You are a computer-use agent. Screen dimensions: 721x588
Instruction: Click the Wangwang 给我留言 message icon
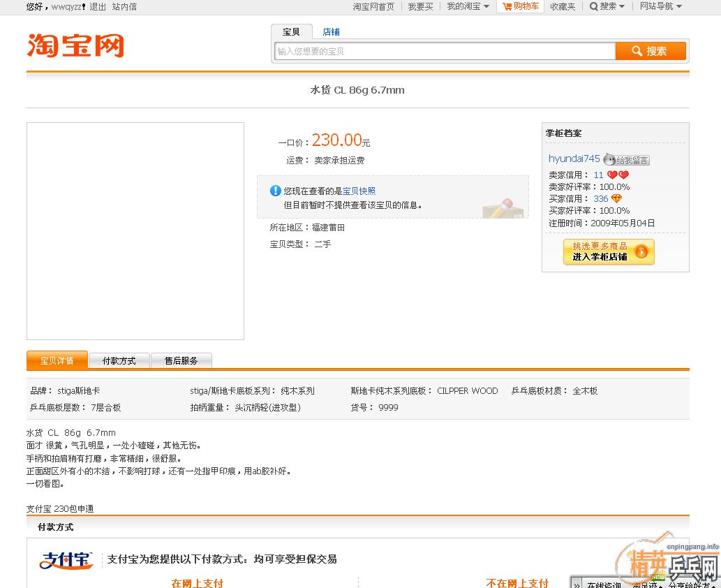626,160
